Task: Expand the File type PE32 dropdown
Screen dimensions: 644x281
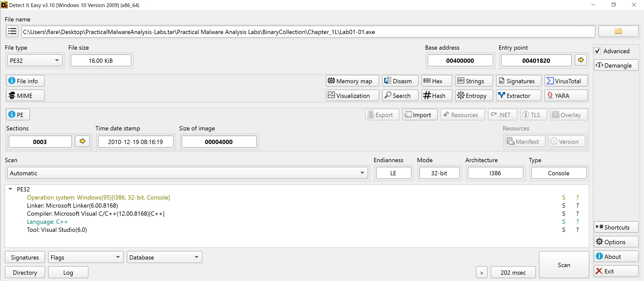Action: point(35,61)
